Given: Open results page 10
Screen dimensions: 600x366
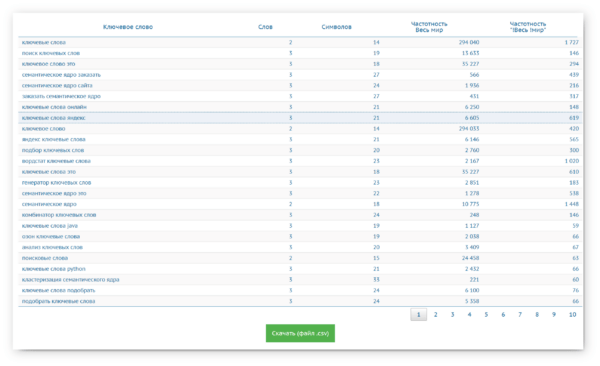Looking at the screenshot, I should (572, 315).
